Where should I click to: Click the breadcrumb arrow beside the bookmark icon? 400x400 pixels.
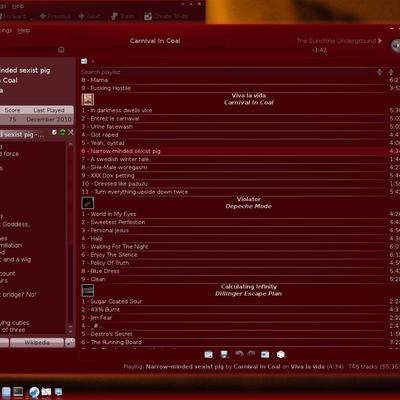pos(92,61)
